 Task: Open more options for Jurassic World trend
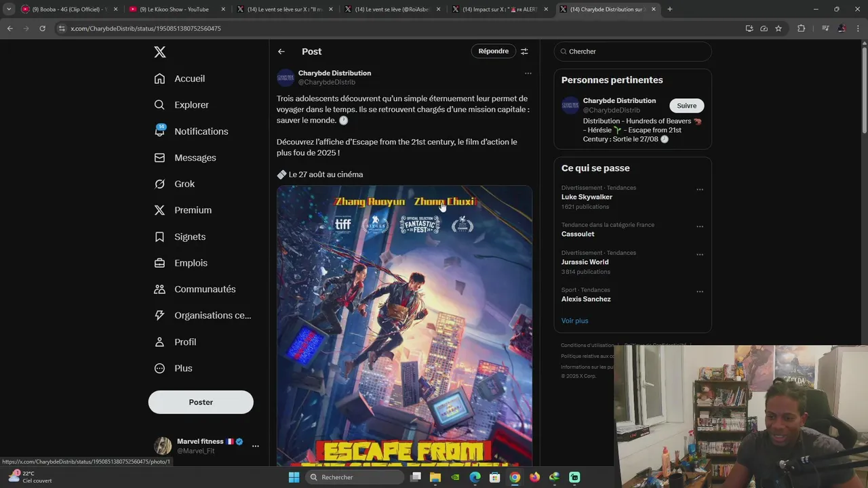point(700,255)
